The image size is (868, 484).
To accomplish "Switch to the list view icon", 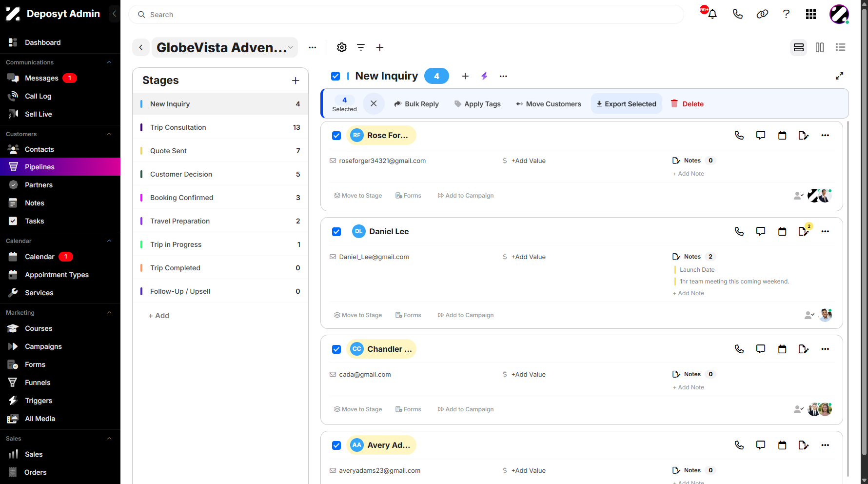I will tap(840, 47).
